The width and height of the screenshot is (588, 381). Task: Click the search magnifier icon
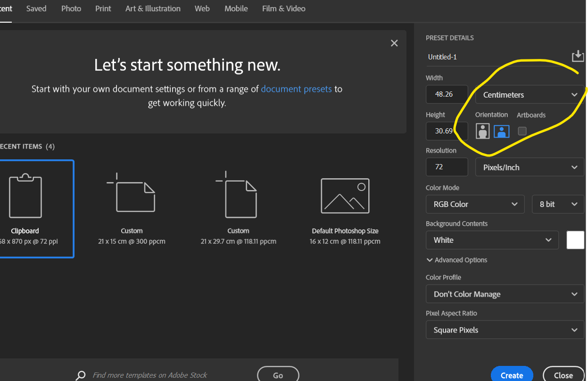81,375
